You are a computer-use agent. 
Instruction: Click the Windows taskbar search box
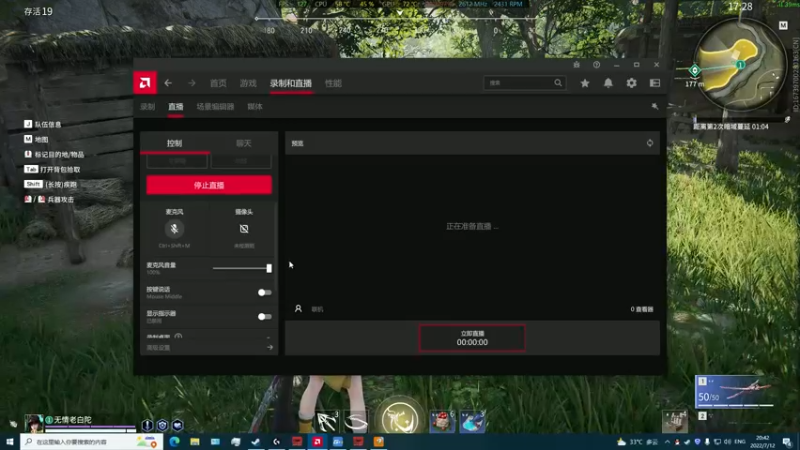pos(90,442)
